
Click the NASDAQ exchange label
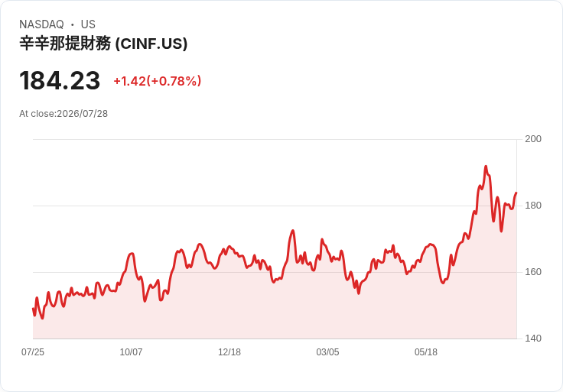point(41,24)
